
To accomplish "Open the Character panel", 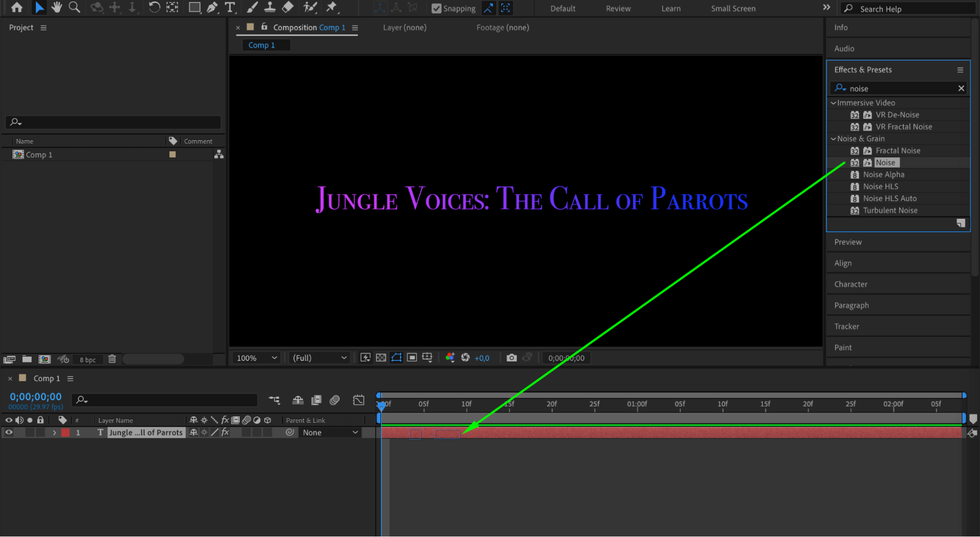I will coord(851,284).
